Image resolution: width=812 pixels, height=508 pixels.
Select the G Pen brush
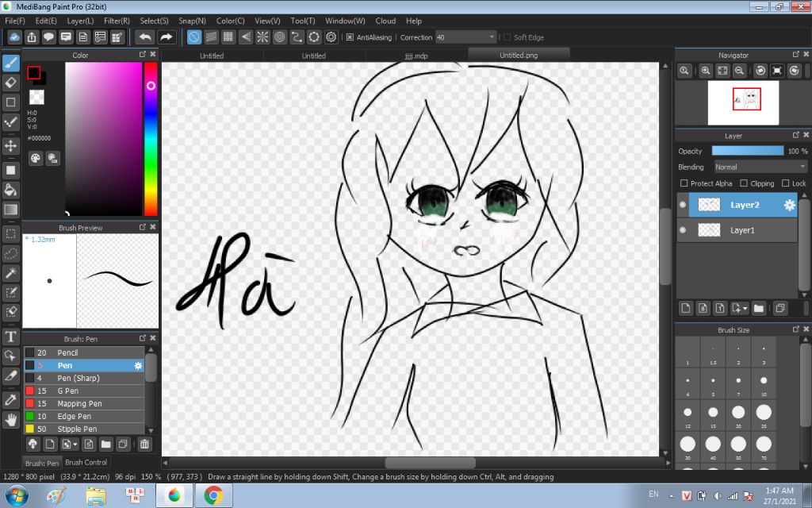(84, 391)
